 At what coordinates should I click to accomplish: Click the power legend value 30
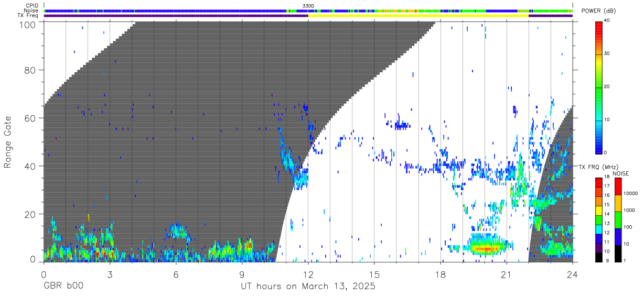click(x=607, y=53)
